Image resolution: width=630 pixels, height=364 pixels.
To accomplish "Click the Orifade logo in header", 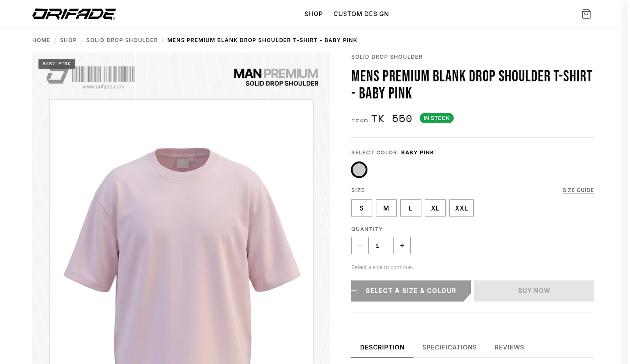I will [x=74, y=14].
